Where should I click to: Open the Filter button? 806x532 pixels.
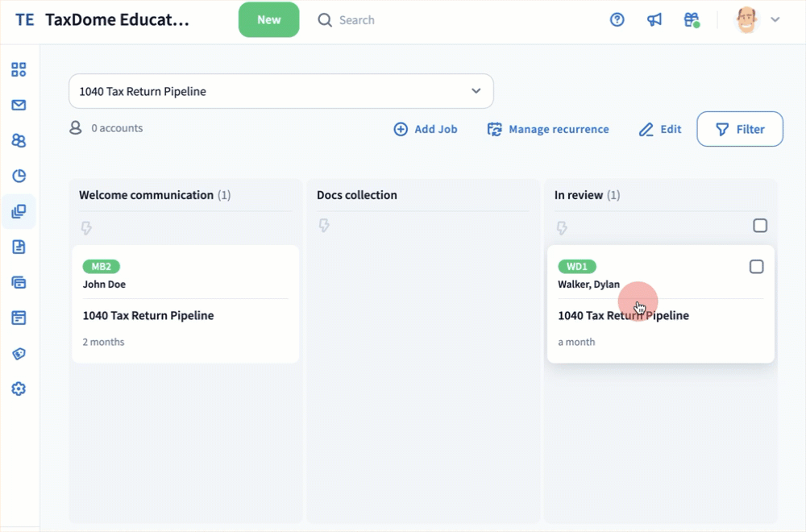[x=740, y=129]
